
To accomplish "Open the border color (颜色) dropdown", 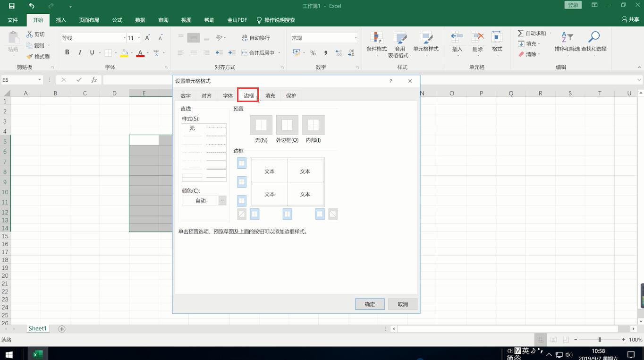I will coord(222,201).
